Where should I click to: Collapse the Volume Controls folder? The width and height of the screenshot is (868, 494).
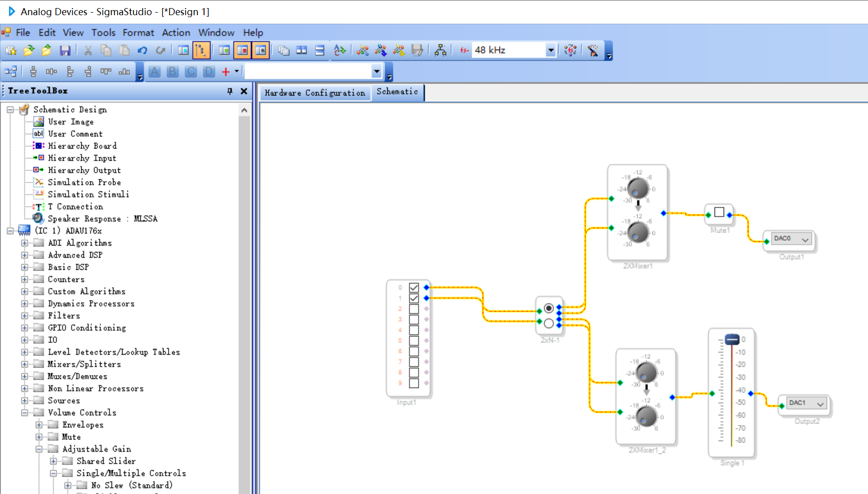(24, 413)
